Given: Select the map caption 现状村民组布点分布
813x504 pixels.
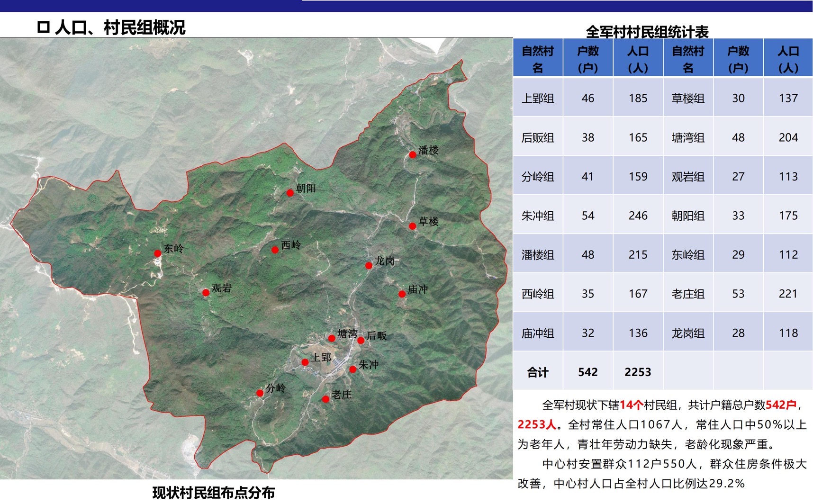Looking at the screenshot, I should (x=213, y=493).
